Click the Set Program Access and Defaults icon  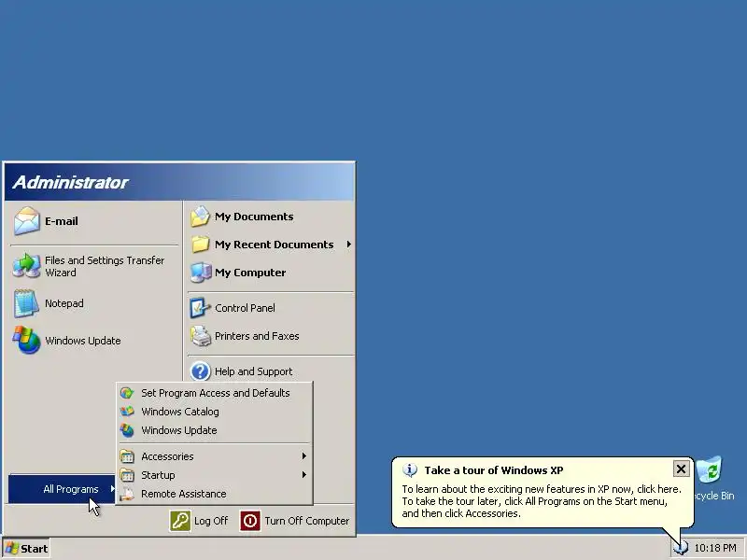[127, 393]
